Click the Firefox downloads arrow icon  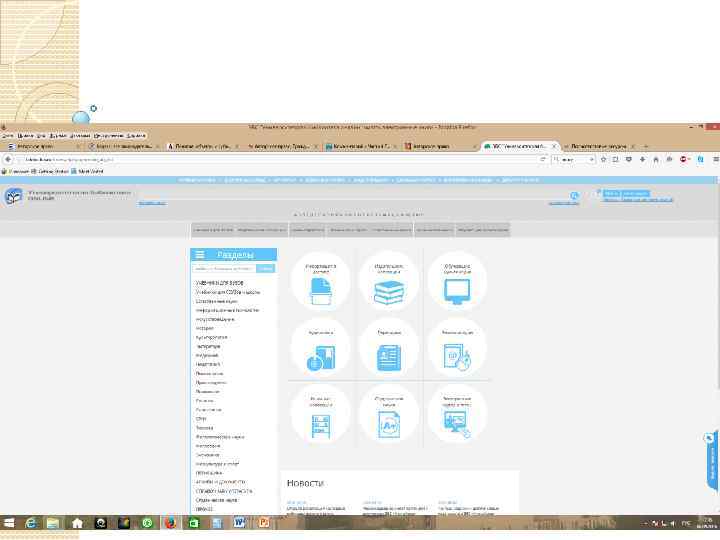pos(642,159)
